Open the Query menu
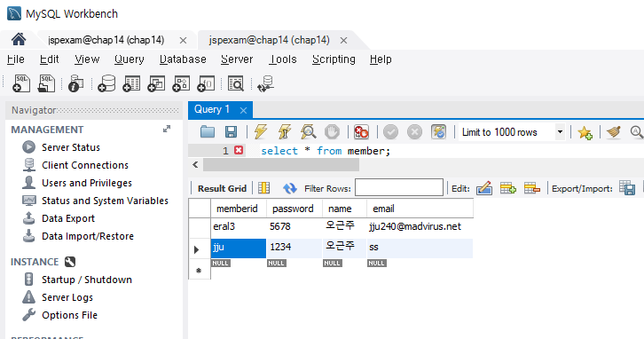644x339 pixels. click(129, 59)
